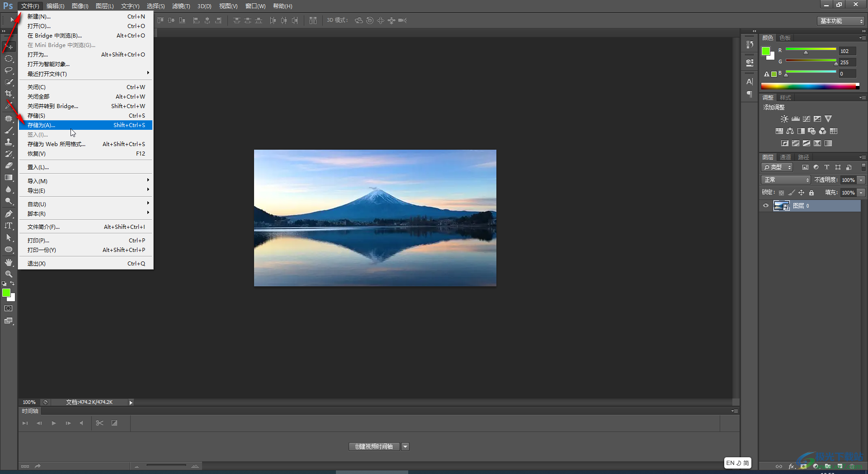Image resolution: width=868 pixels, height=474 pixels.
Task: Select the Clone Stamp tool
Action: (9, 142)
